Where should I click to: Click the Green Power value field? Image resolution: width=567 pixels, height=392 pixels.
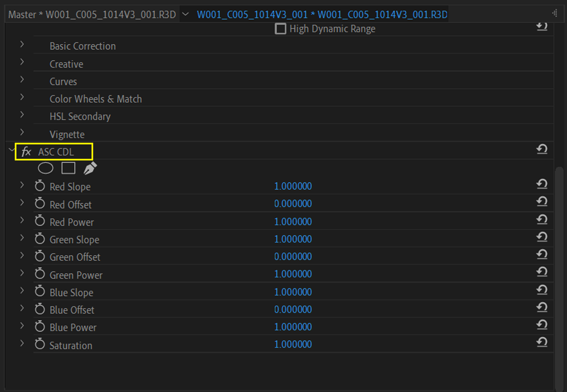(293, 274)
